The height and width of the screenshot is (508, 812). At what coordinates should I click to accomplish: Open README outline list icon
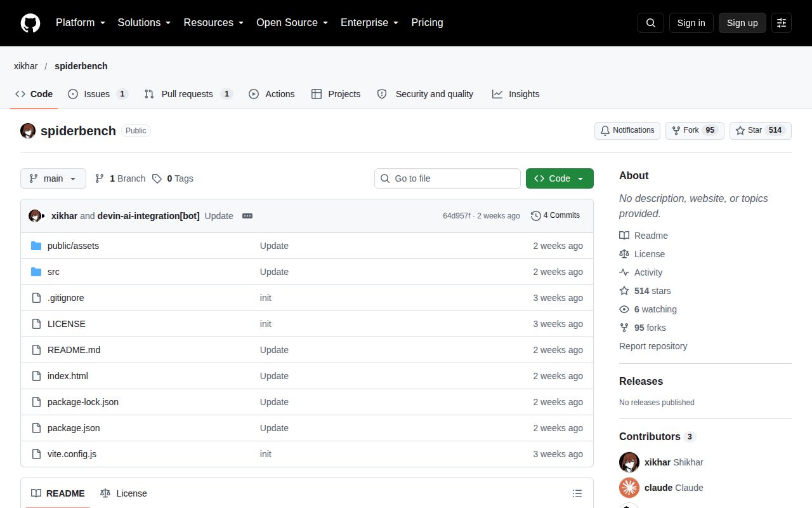pyautogui.click(x=577, y=493)
